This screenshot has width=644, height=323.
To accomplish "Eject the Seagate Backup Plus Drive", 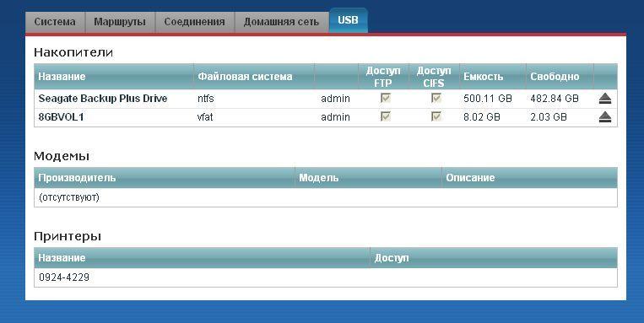I will [x=604, y=99].
